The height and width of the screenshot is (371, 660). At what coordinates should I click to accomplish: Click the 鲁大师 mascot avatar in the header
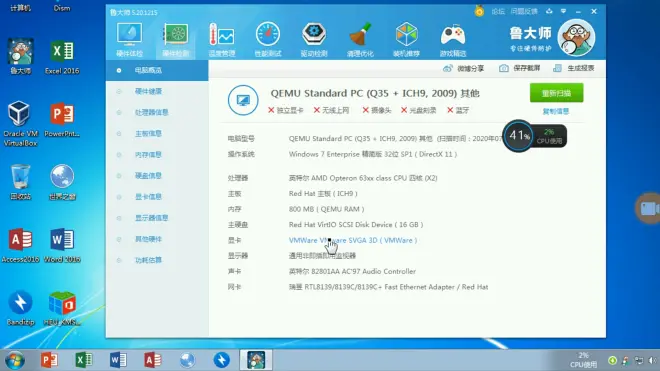pos(576,37)
